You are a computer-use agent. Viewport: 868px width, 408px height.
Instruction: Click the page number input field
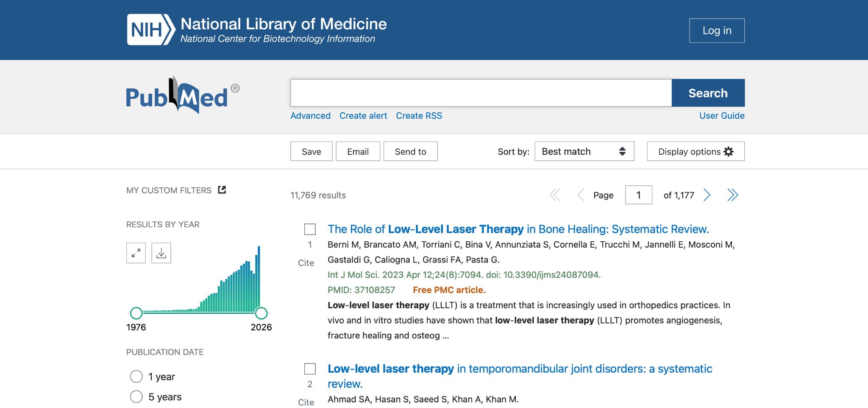(639, 195)
